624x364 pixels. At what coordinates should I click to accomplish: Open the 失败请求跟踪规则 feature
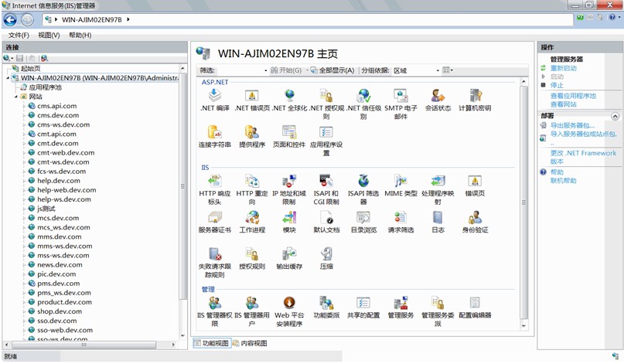click(x=214, y=262)
